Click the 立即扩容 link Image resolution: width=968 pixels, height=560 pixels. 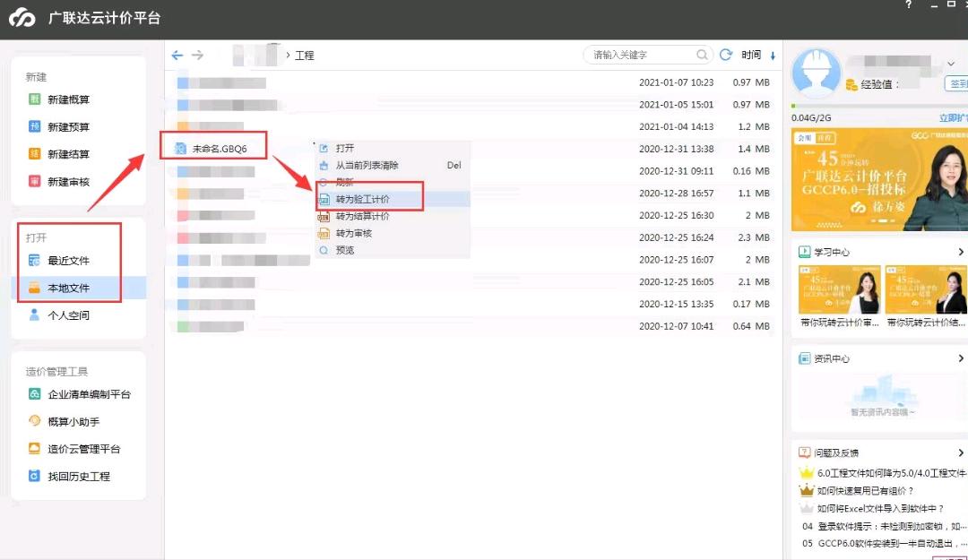[953, 118]
